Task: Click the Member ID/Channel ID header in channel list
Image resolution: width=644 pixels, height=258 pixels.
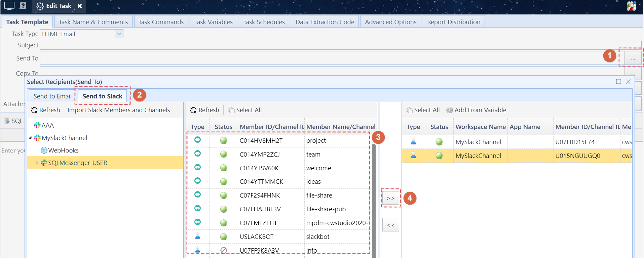Action: click(271, 127)
